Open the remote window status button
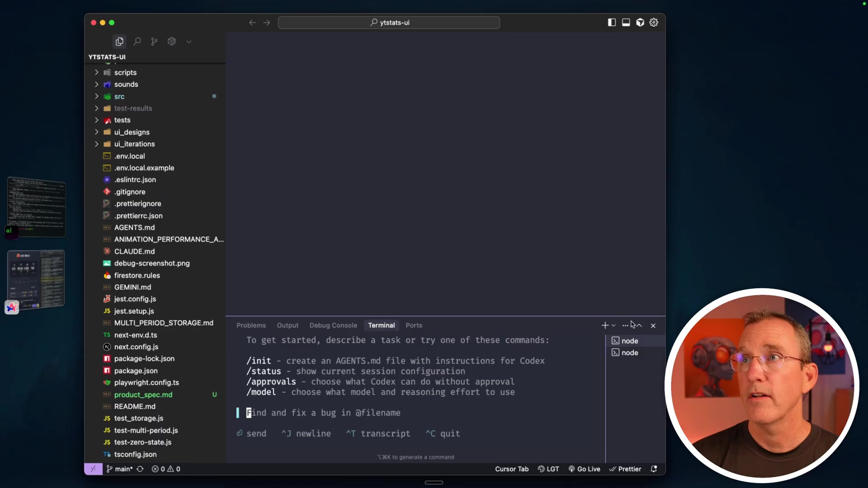 93,469
